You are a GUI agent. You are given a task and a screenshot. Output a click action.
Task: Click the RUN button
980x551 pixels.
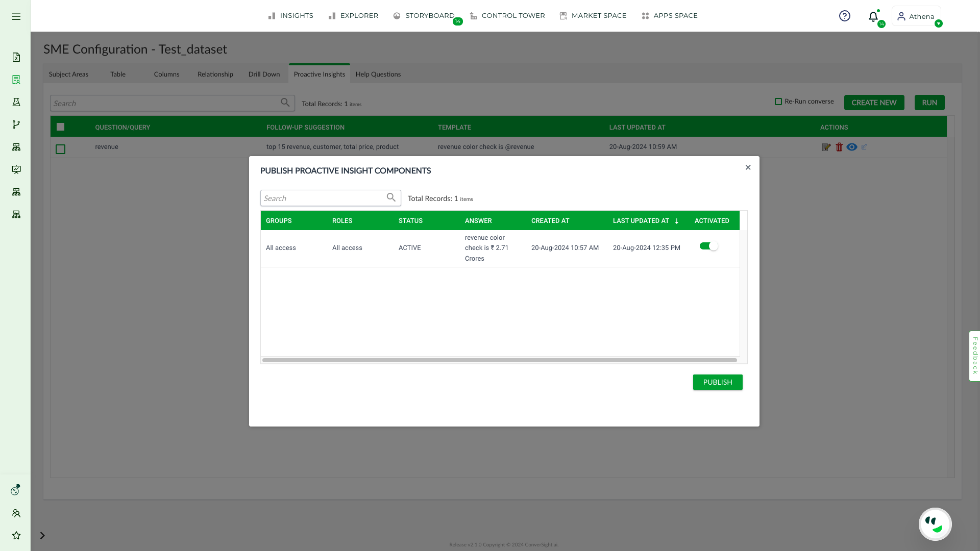point(929,103)
